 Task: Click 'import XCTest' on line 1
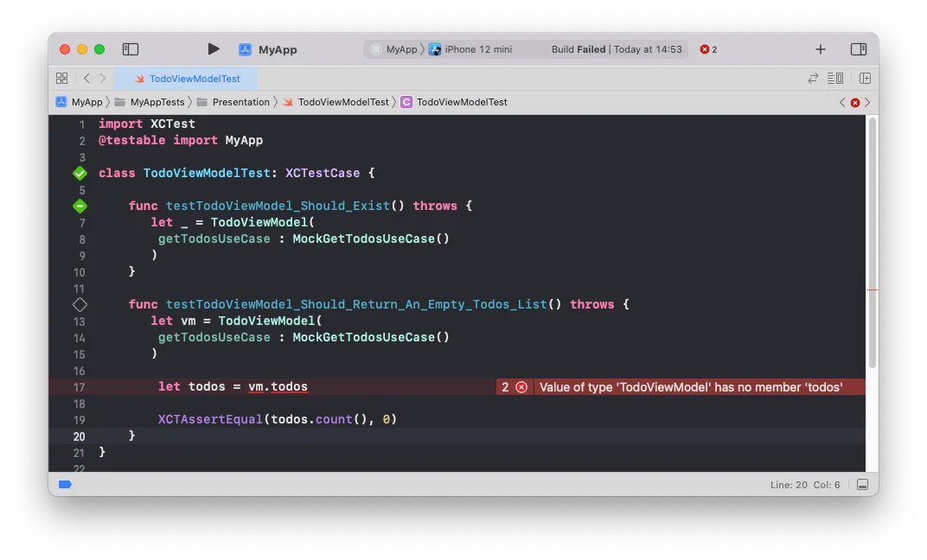coord(147,124)
